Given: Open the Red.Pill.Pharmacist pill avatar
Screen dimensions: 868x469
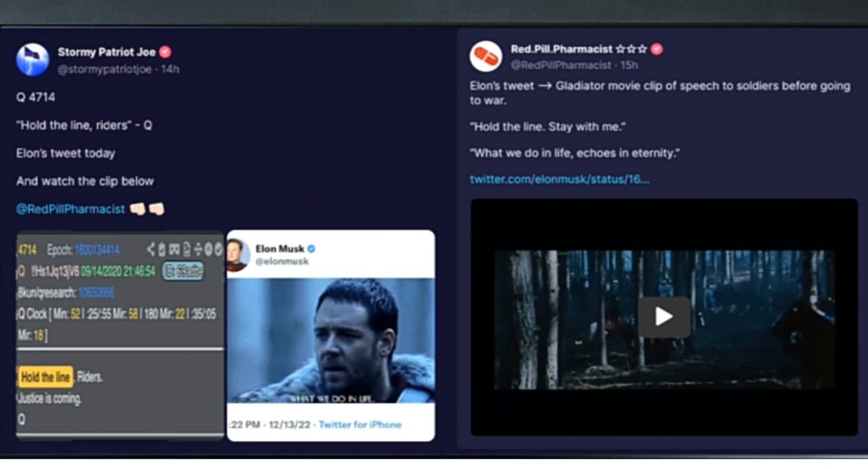Looking at the screenshot, I should click(x=486, y=56).
